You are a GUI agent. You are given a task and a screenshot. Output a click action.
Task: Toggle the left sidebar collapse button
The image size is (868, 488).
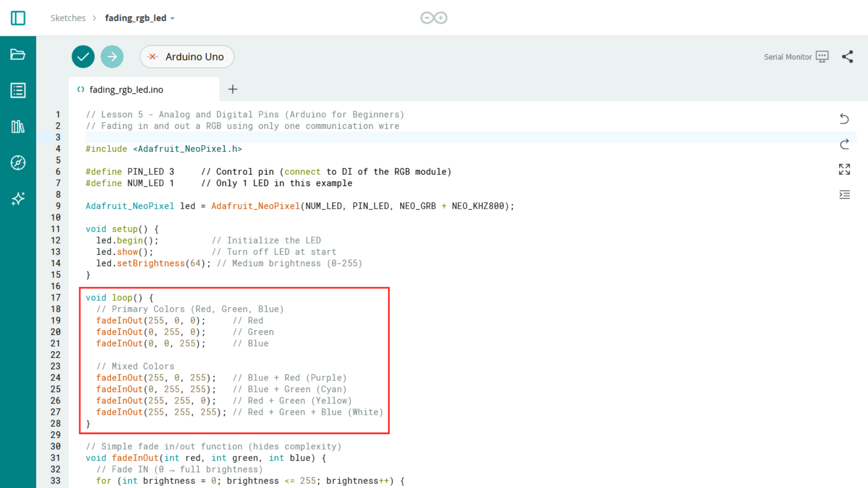click(x=18, y=18)
